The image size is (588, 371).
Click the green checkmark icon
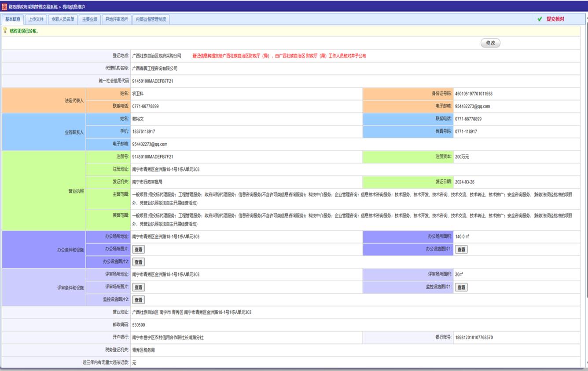pyautogui.click(x=540, y=19)
